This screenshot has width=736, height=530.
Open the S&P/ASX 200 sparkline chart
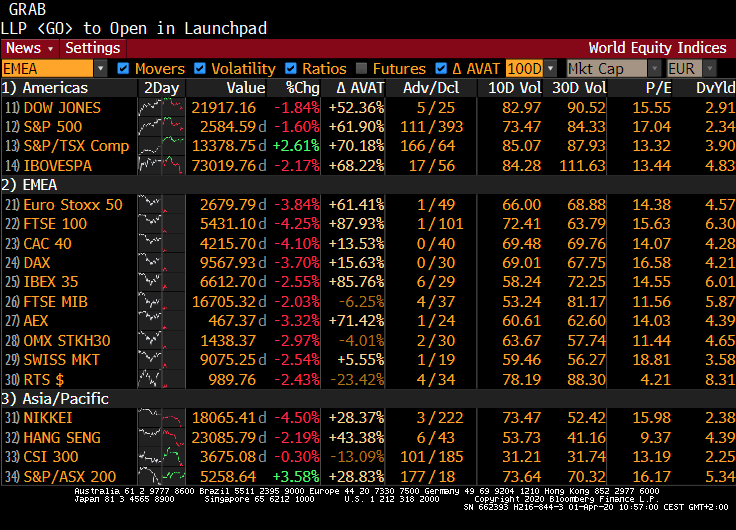[x=161, y=476]
